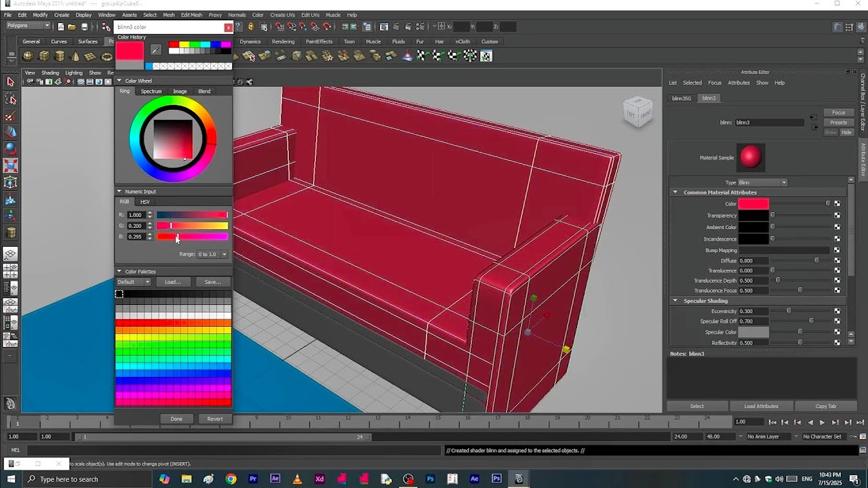Click the G channel slider bar
The image size is (868, 488).
193,226
